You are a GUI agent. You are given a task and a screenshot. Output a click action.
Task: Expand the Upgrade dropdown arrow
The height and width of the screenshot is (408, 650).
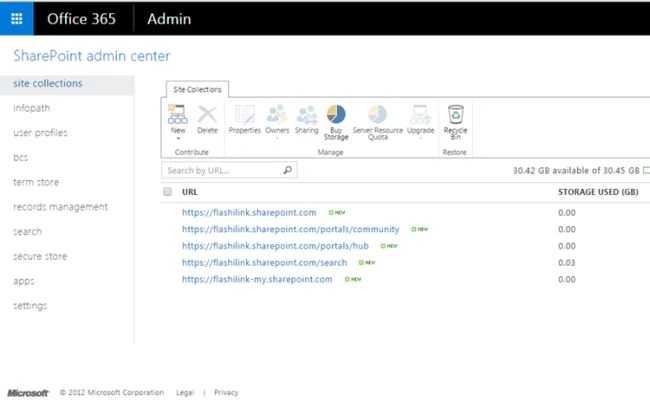point(420,138)
